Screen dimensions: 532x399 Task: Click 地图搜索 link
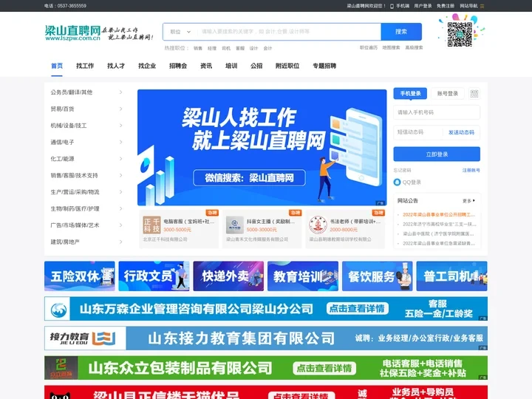[391, 48]
